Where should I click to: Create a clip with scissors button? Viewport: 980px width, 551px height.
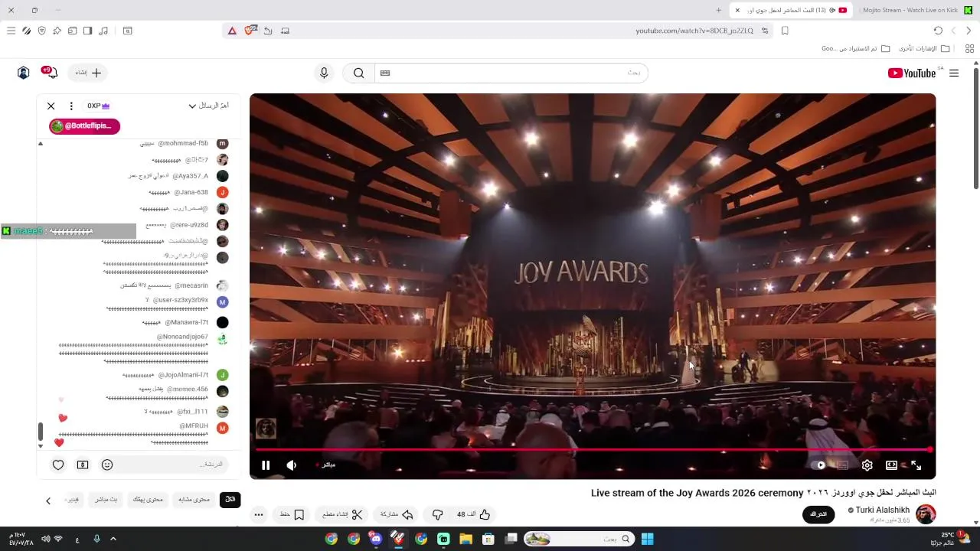tap(342, 514)
